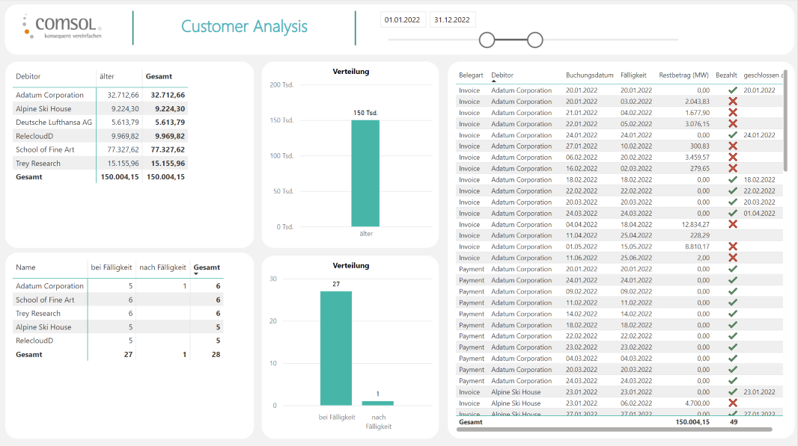Sort by älter column header
Screen dimensions: 798x446
pyautogui.click(x=107, y=76)
